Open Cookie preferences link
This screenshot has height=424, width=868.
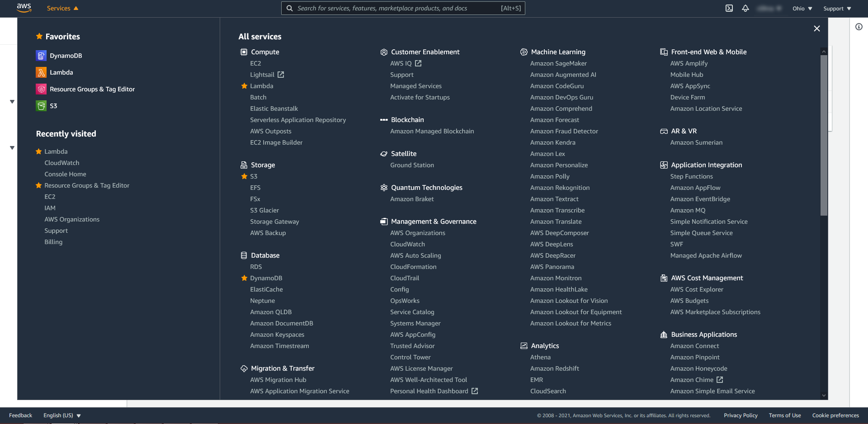point(835,415)
